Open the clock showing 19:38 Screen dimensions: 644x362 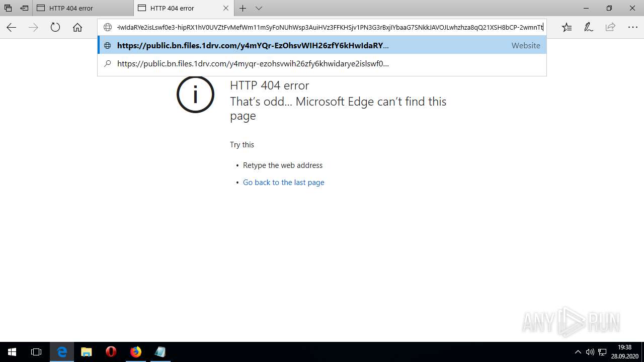click(x=624, y=352)
